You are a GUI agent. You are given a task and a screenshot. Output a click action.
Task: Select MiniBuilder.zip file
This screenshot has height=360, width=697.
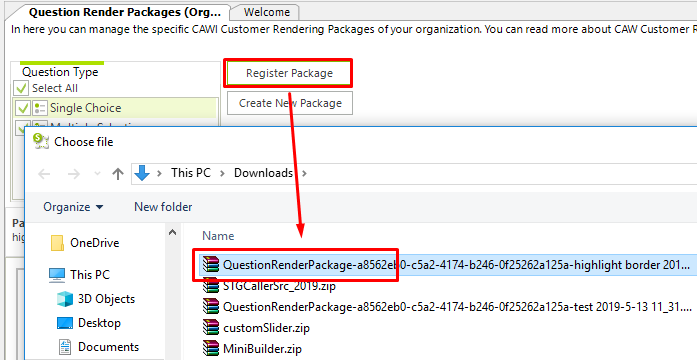(x=262, y=349)
